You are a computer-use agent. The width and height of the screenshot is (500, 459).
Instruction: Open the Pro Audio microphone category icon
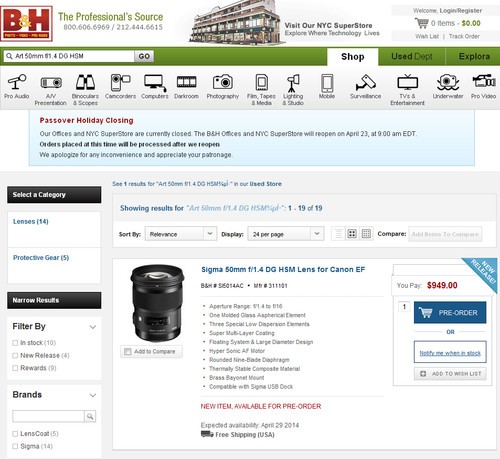tap(17, 82)
